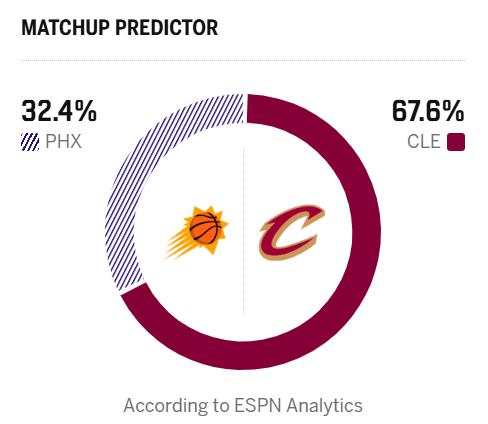Screen dimensions: 488x424
Task: Select the maroon CLE legend swatch
Action: (x=456, y=142)
